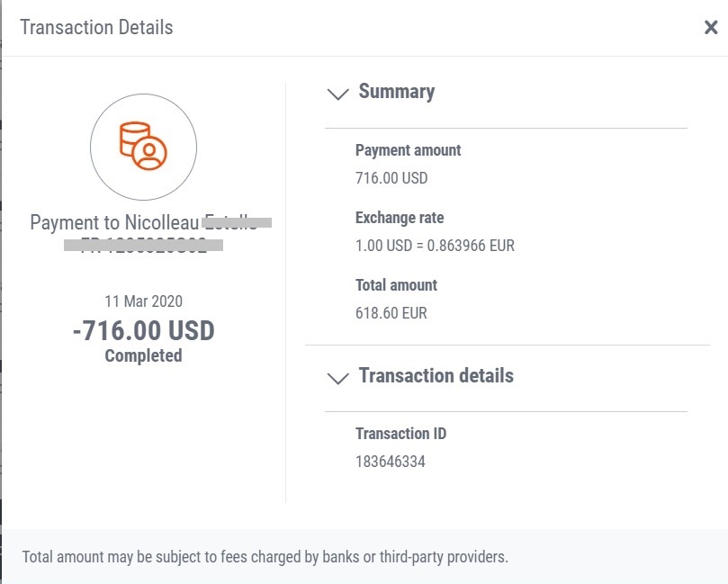728x584 pixels.
Task: Click the Payment amount 716.00 USD value
Action: point(391,178)
